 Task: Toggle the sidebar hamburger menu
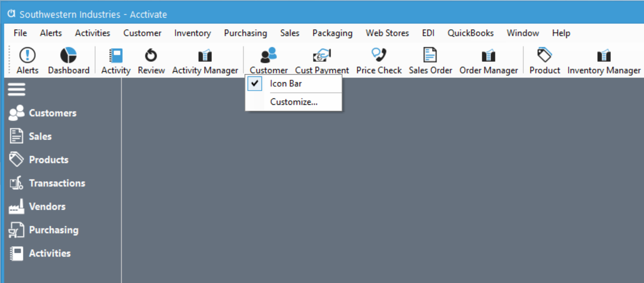pos(17,89)
